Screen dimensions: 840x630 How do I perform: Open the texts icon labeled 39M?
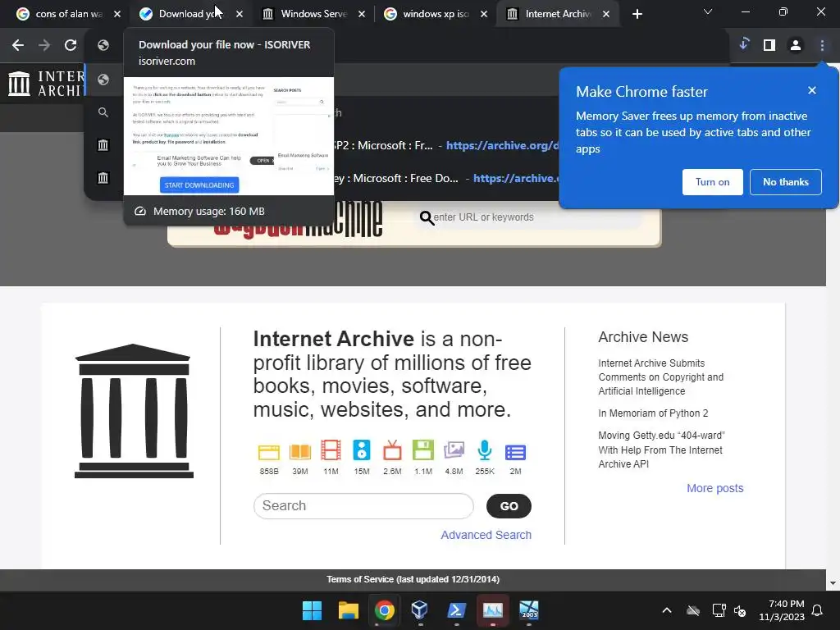pos(300,452)
